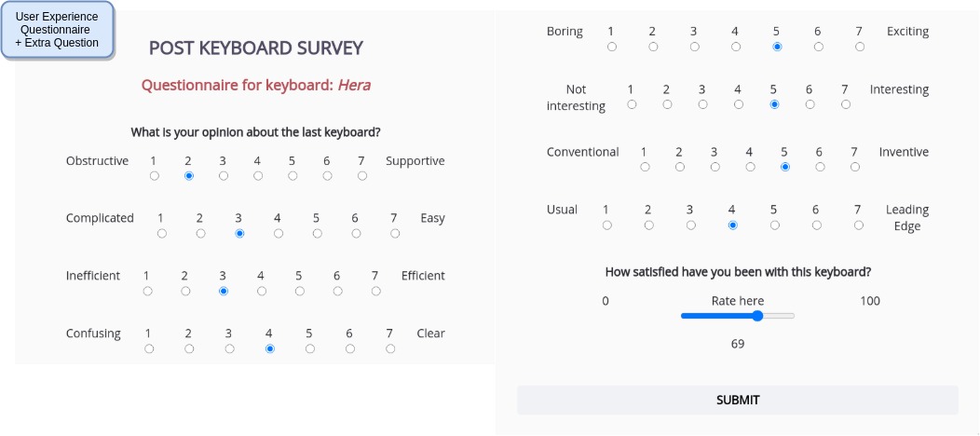This screenshot has height=436, width=980.
Task: Choose rating 3 on Boring/Exciting row
Action: click(695, 47)
